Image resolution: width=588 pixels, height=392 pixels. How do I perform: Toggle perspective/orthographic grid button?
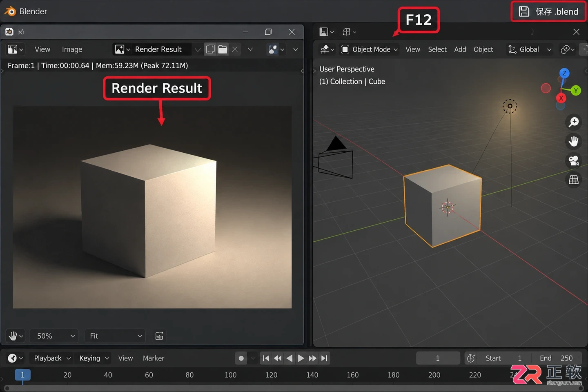pos(574,180)
